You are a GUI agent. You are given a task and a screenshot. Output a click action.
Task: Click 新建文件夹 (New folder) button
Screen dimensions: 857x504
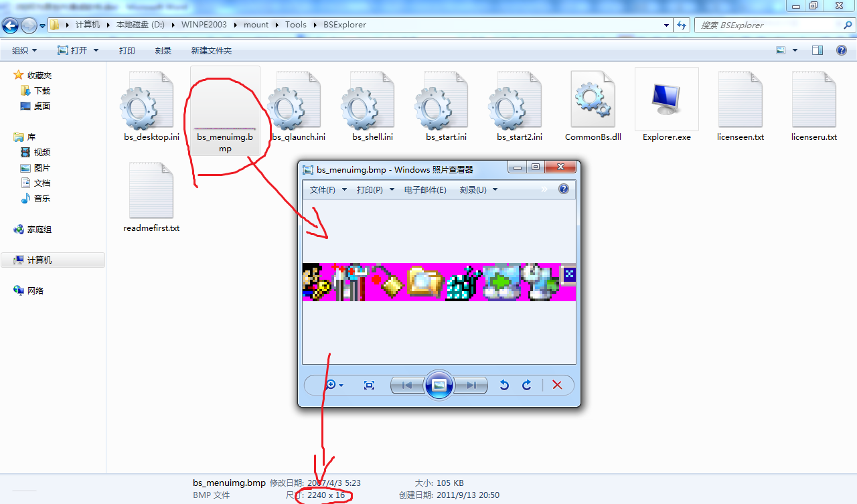coord(211,50)
